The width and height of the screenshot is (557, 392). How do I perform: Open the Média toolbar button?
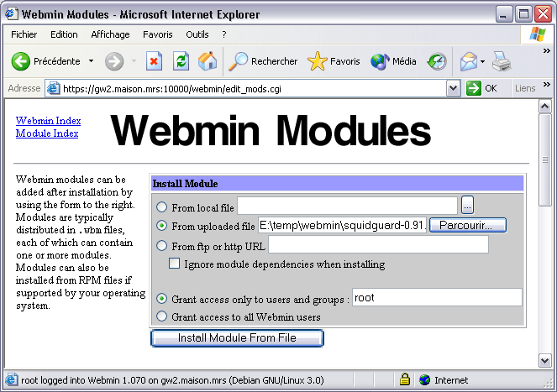pos(393,61)
